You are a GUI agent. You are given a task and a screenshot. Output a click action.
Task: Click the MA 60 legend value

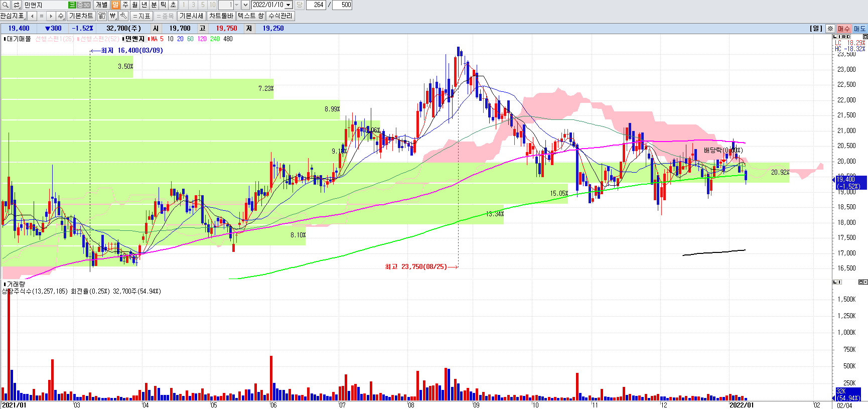click(x=190, y=39)
